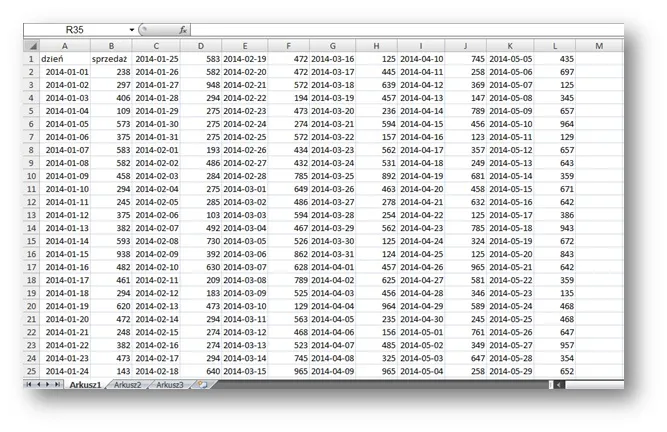This screenshot has height=432, width=667.
Task: Click cell with value 938
Action: [x=111, y=254]
